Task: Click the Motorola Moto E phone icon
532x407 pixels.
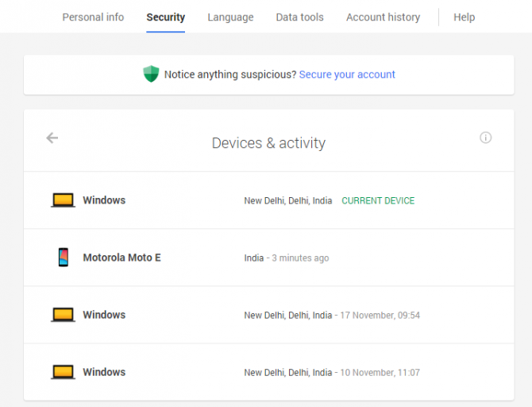Action: [x=63, y=258]
